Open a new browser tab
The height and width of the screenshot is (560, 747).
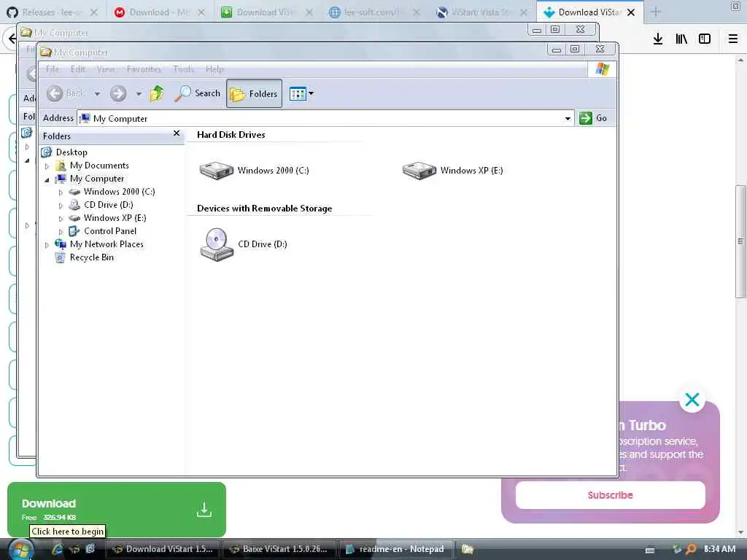click(656, 12)
